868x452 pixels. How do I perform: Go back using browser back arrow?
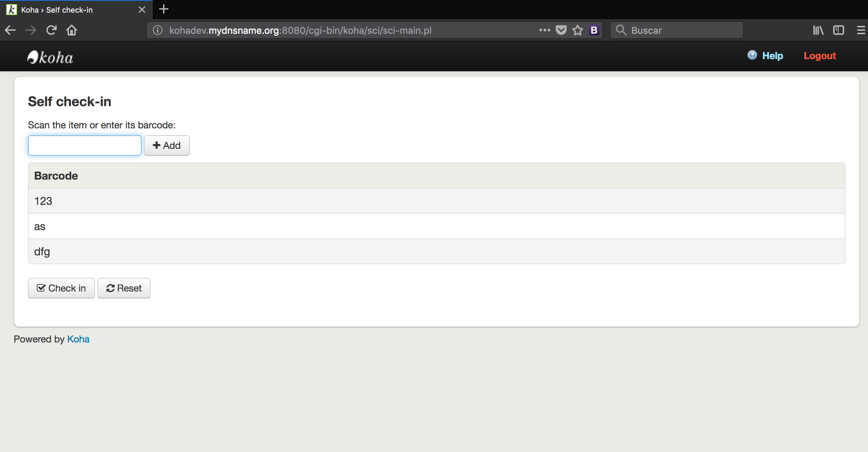click(x=10, y=30)
